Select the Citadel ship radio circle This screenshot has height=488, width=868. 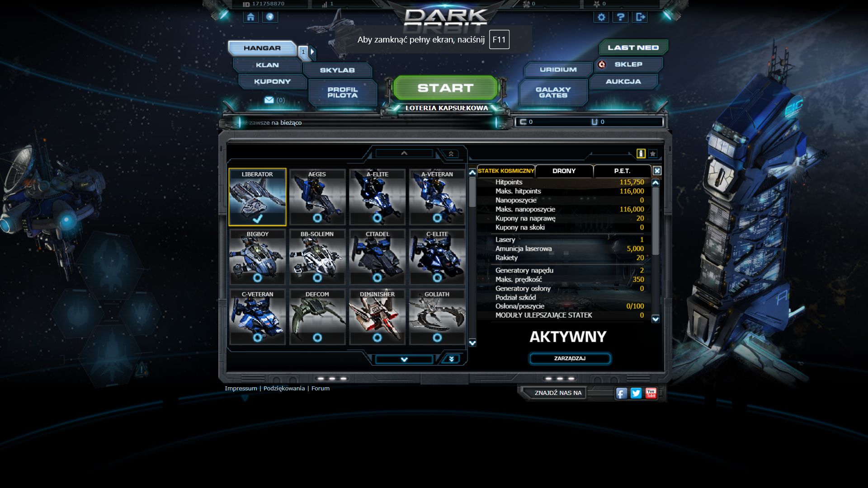(x=377, y=277)
